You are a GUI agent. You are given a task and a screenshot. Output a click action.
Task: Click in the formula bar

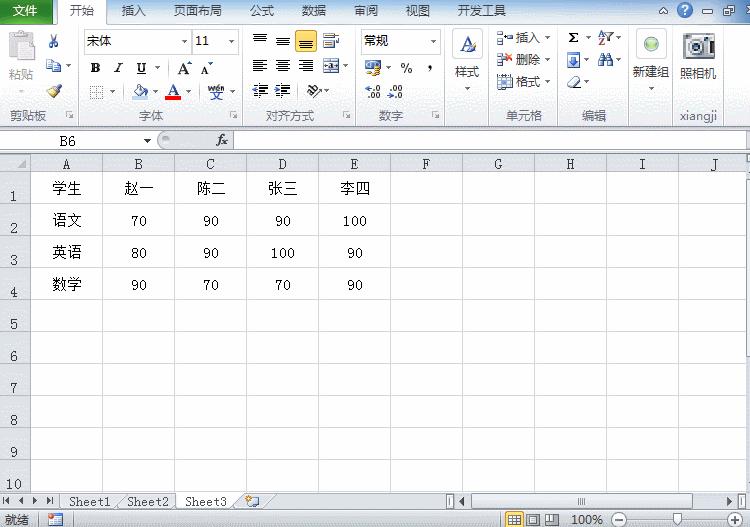coord(490,141)
